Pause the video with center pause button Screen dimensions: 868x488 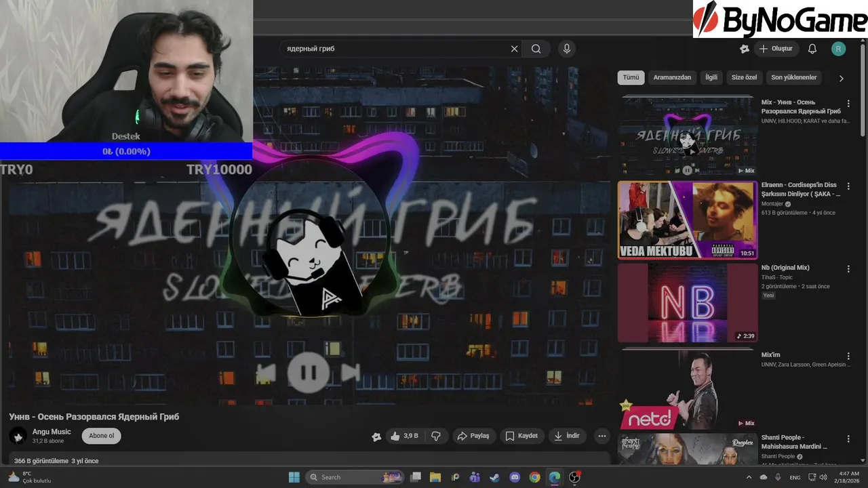[x=307, y=373]
